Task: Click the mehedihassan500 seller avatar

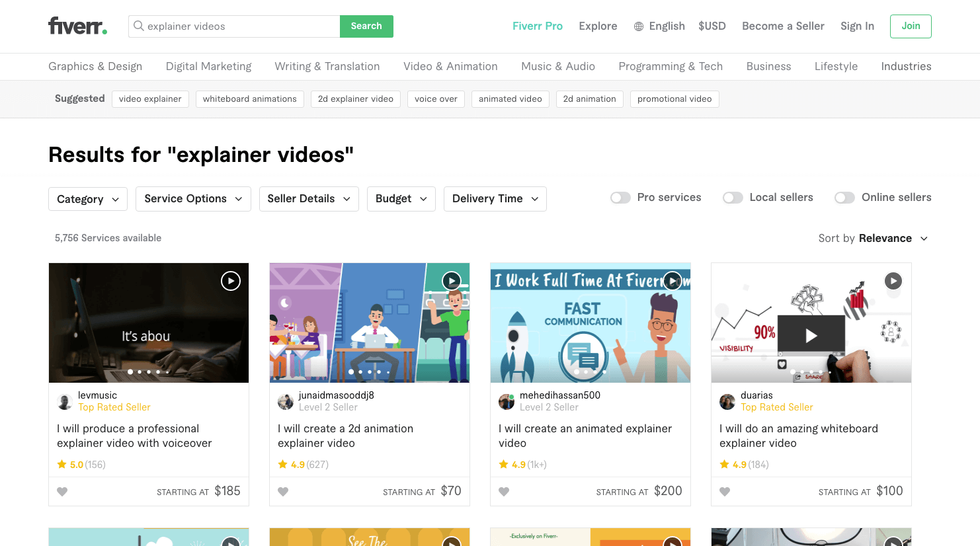Action: coord(507,402)
